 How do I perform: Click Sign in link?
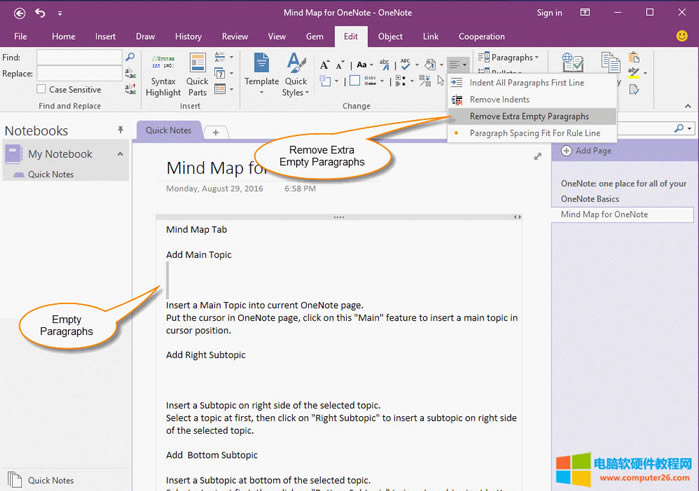[549, 13]
